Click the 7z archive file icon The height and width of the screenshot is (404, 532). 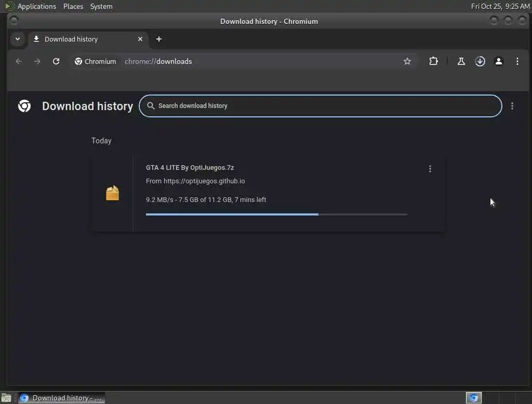112,193
